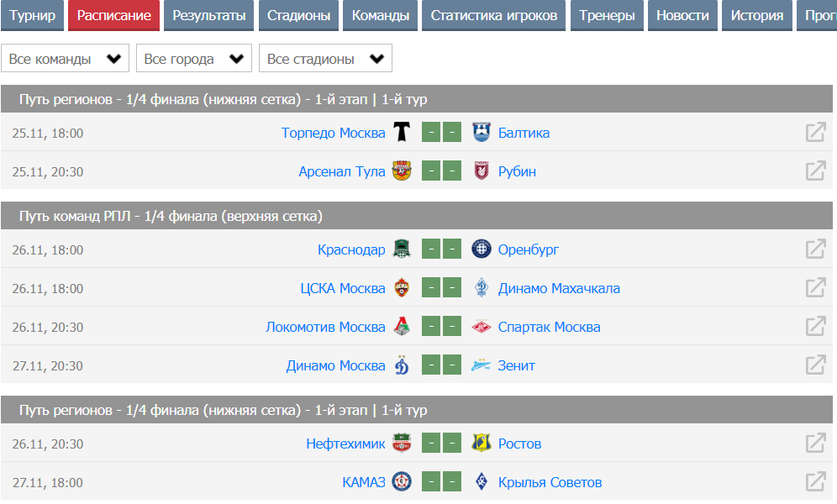This screenshot has width=837, height=504.
Task: Open the Динамо Махачкала team link
Action: pyautogui.click(x=559, y=288)
